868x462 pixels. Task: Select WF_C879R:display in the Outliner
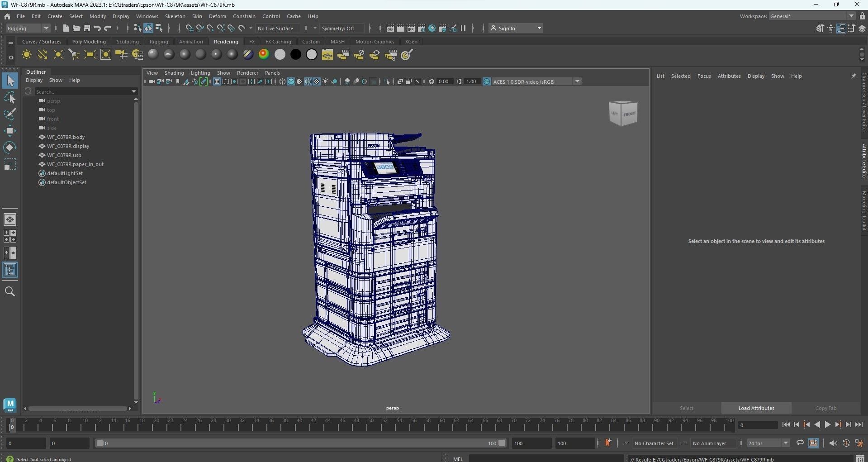pyautogui.click(x=68, y=146)
